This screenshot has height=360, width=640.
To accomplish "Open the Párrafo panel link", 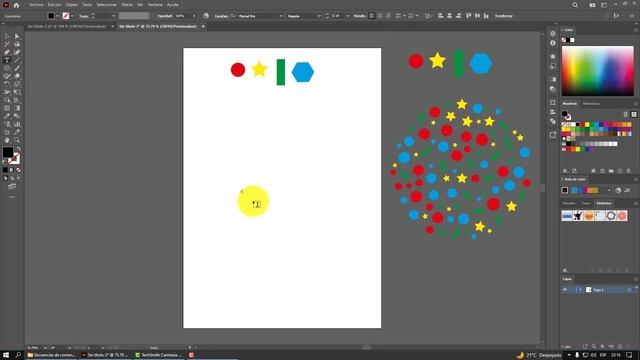I will click(359, 16).
